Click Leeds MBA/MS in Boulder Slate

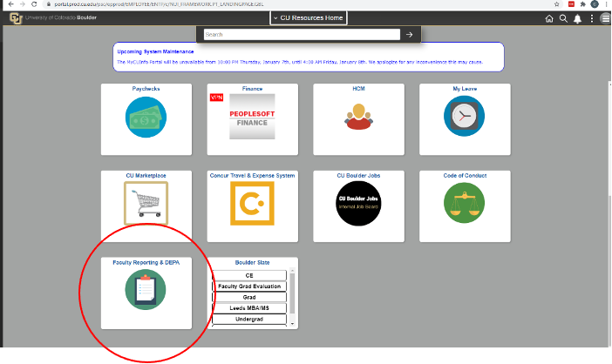[249, 308]
